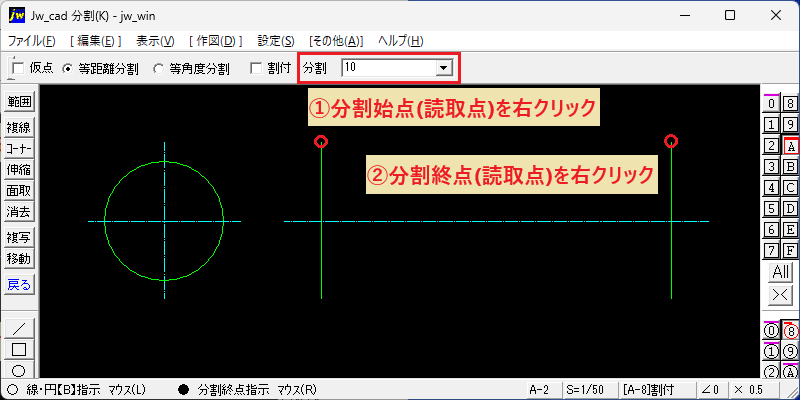Click the 分割 value input field
This screenshot has width=800, height=400.
coord(390,67)
